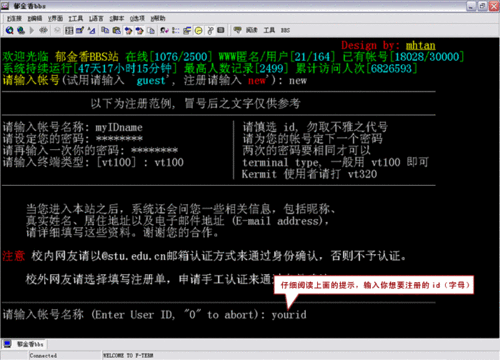
Task: Open the 帮助 menu
Action: pyautogui.click(x=158, y=19)
